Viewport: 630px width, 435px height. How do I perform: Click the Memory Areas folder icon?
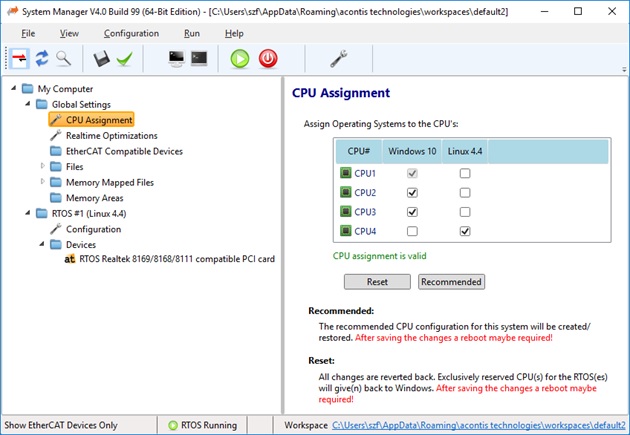coord(56,198)
